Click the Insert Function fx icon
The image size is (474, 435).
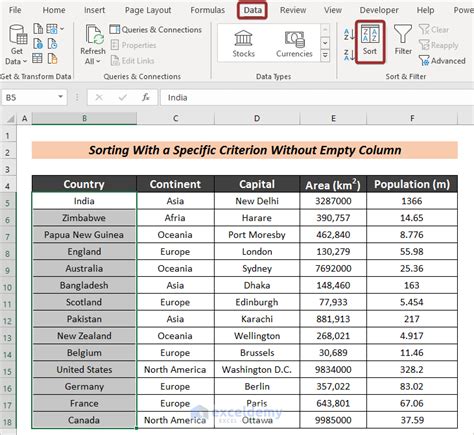coord(146,97)
